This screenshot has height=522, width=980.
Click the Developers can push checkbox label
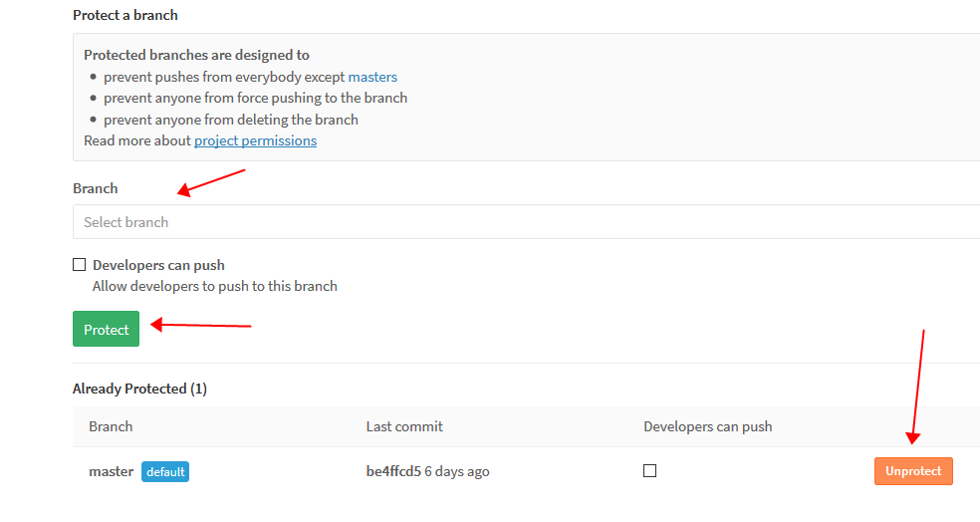pos(158,265)
